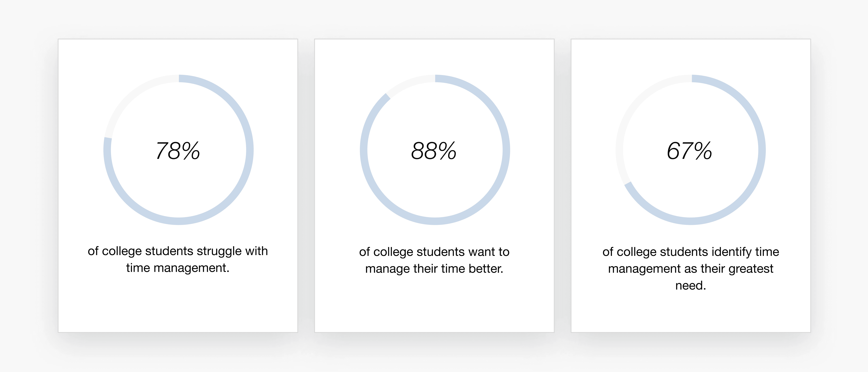Click text 'of college students want to'
This screenshot has width=868, height=372.
click(x=434, y=252)
